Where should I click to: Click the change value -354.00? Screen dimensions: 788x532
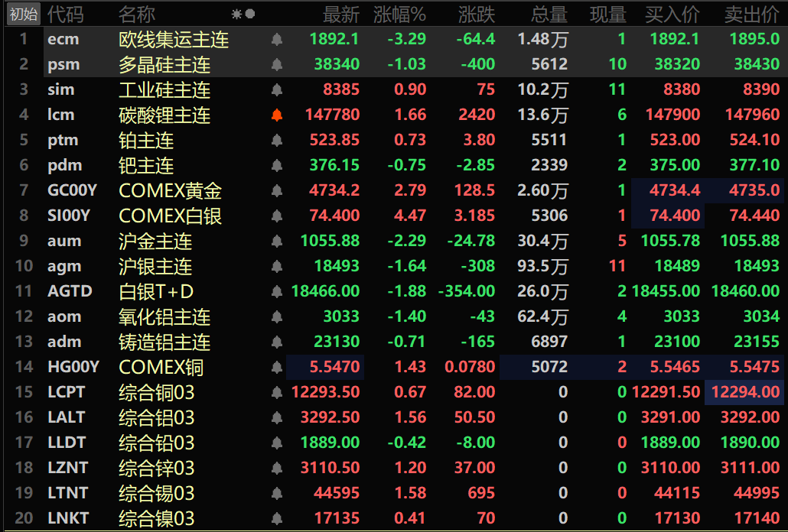(x=467, y=291)
